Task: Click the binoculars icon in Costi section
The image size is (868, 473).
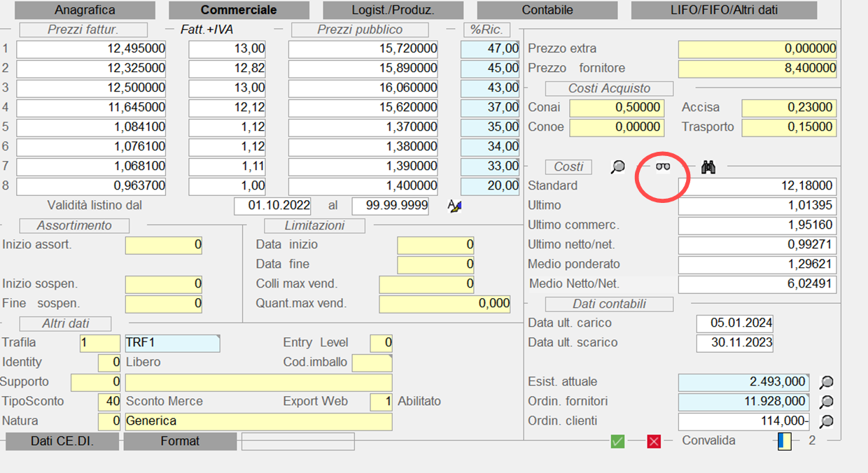Action: (x=708, y=167)
